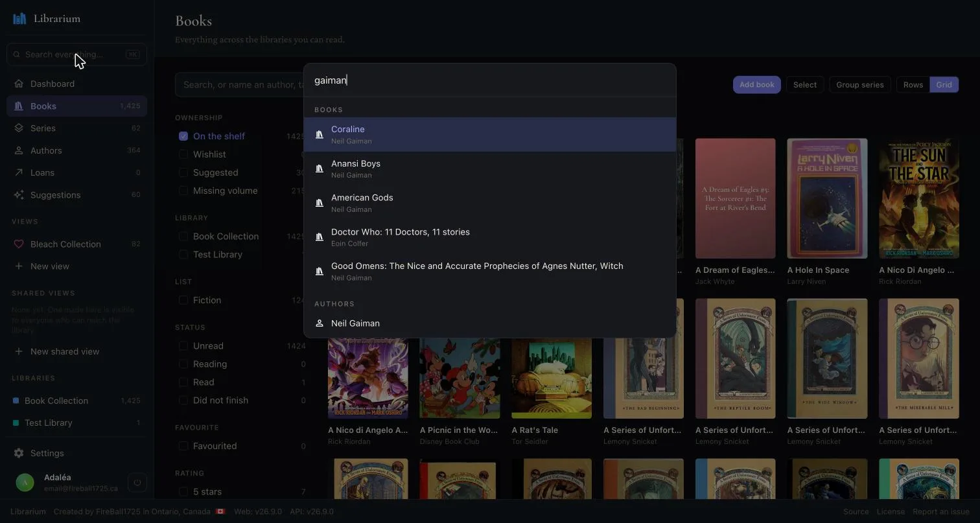Viewport: 980px width, 523px height.
Task: Tick the Unread status checkbox
Action: [183, 346]
